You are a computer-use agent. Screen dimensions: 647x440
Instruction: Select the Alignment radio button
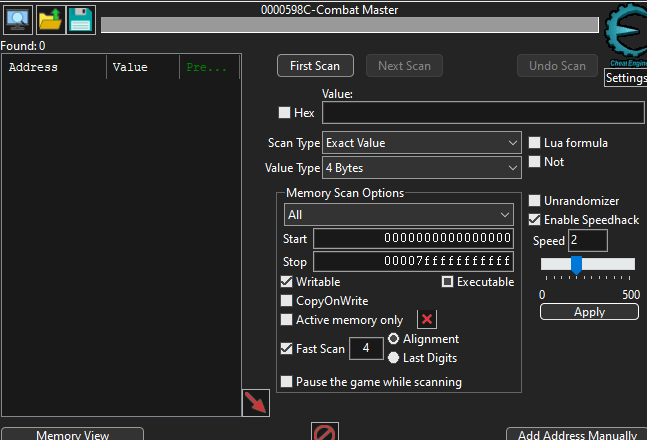(x=394, y=339)
